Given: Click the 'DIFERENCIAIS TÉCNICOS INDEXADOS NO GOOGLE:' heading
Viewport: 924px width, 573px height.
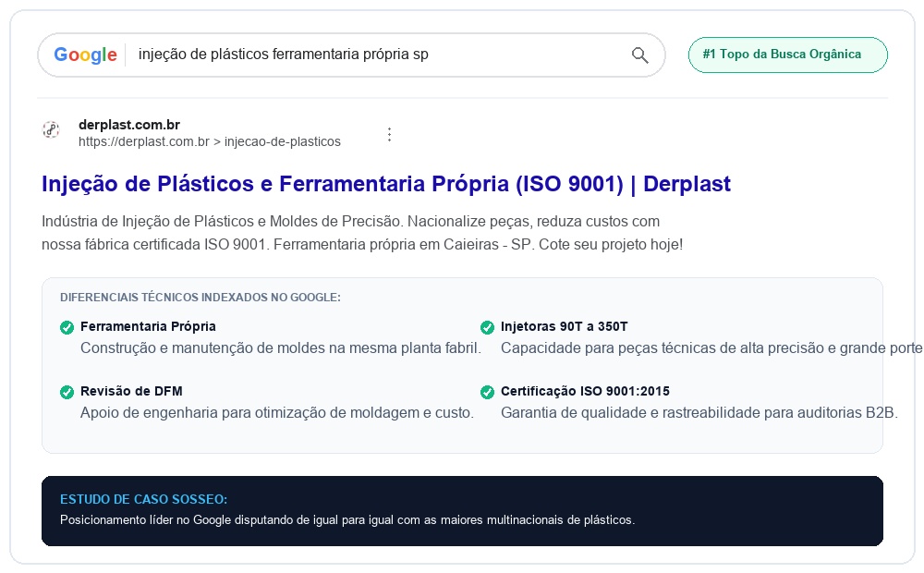Looking at the screenshot, I should [201, 297].
